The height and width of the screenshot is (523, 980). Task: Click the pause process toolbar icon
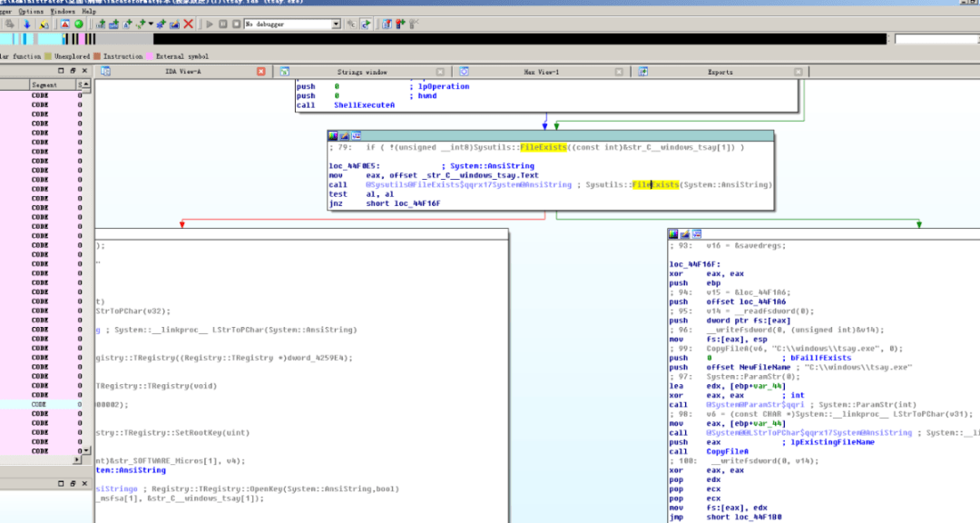(x=223, y=24)
